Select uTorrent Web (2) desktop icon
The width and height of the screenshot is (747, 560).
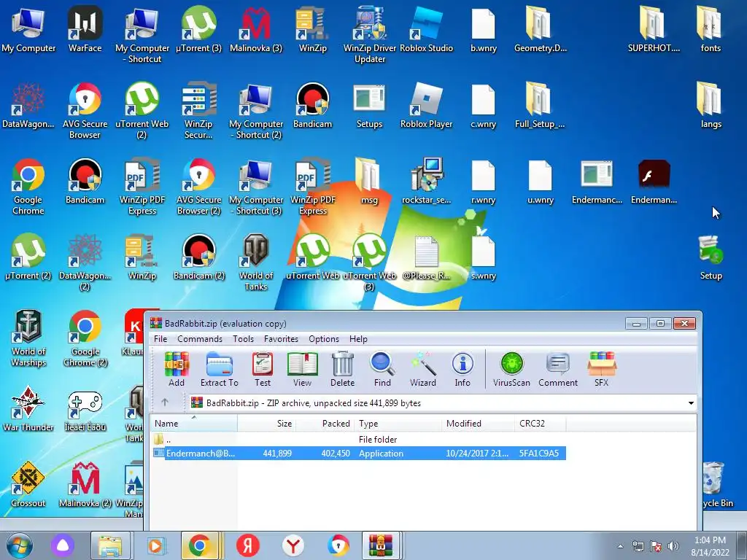[142, 111]
